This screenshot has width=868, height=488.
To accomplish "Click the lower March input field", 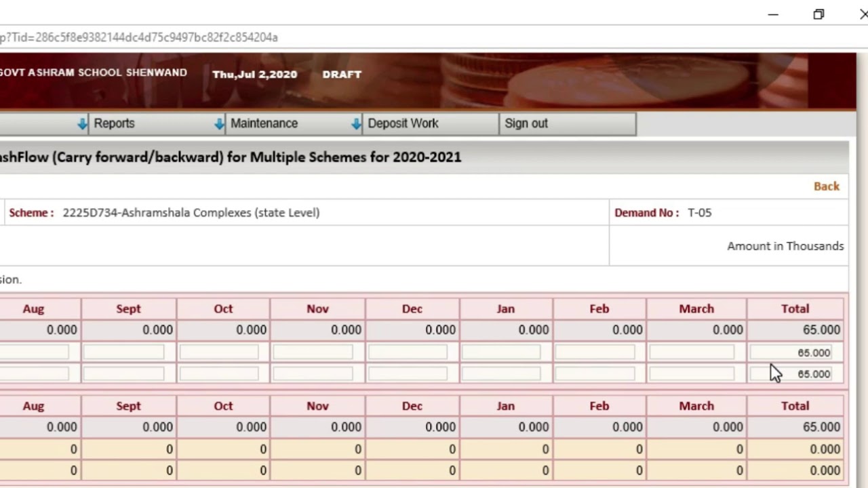I will pyautogui.click(x=692, y=373).
